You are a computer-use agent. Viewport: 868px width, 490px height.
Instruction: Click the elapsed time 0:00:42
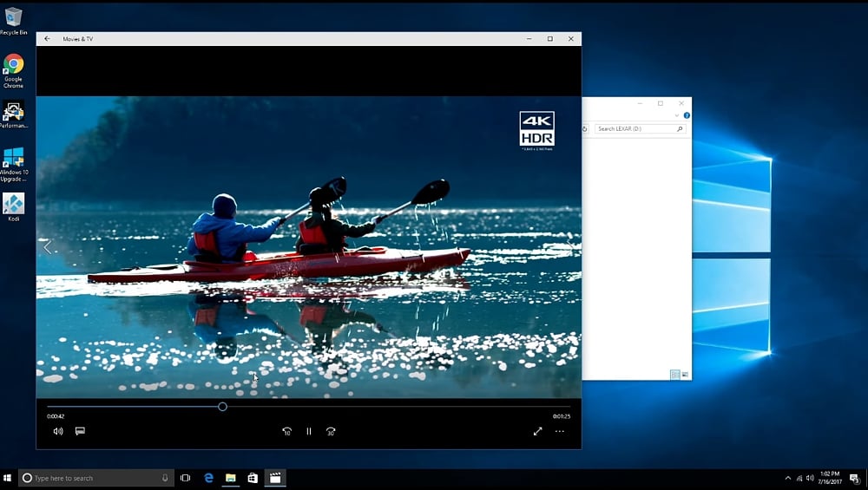tap(56, 416)
